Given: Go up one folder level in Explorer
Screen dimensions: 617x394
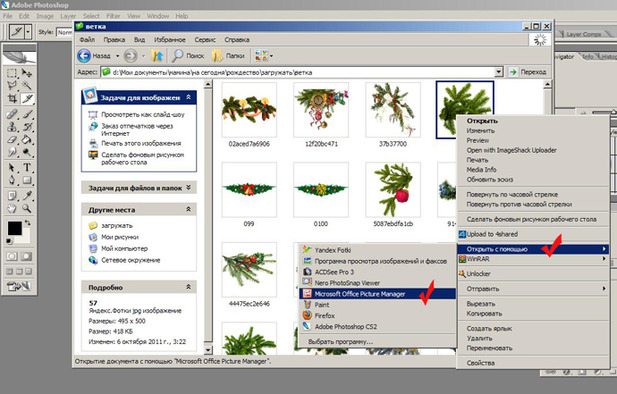Looking at the screenshot, I should point(157,56).
